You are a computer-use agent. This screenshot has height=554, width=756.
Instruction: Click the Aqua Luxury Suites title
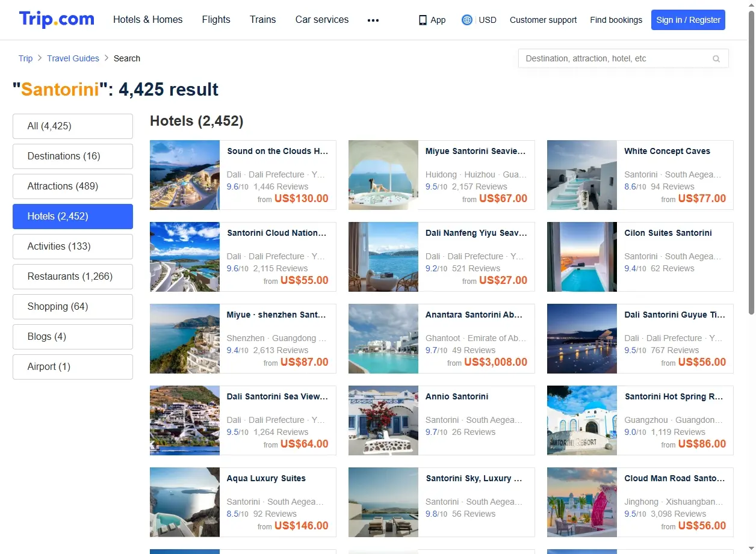point(266,478)
